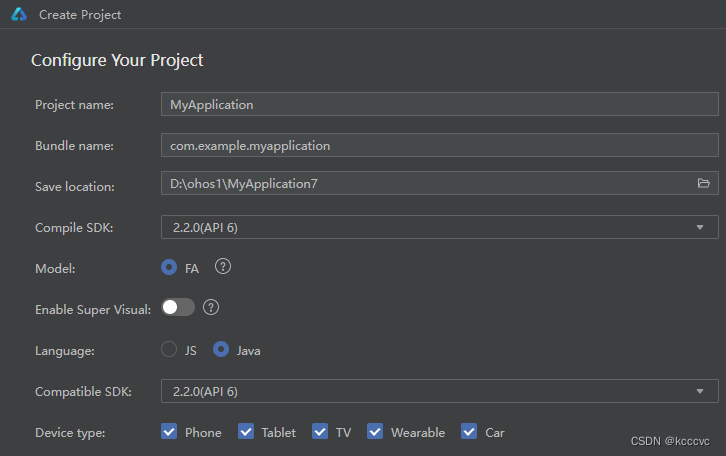The image size is (726, 456).
Task: Click the 'Model:' label
Action: click(55, 269)
